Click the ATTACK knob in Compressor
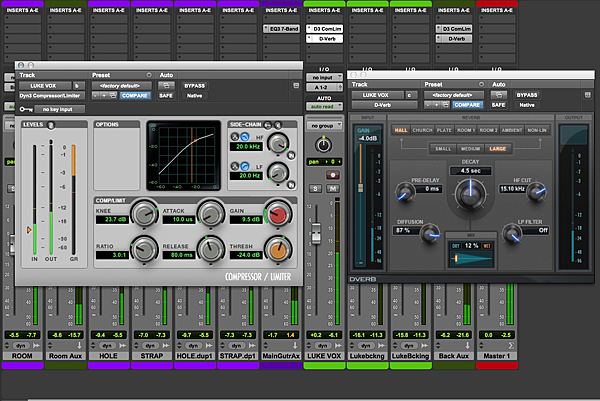This screenshot has width=600, height=401. coord(211,214)
